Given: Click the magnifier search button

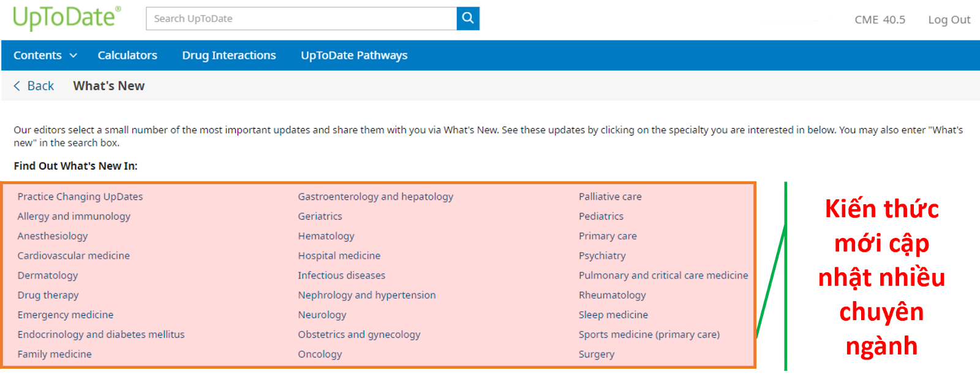Looking at the screenshot, I should (x=468, y=18).
